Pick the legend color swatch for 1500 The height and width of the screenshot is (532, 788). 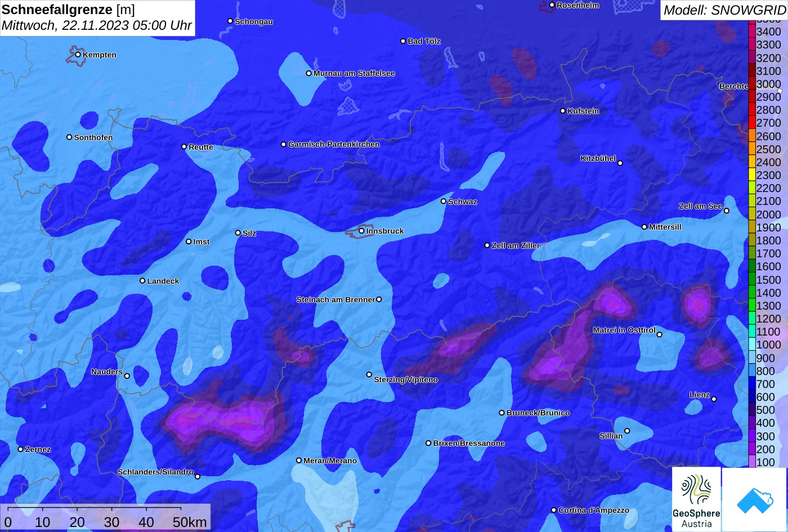751,279
